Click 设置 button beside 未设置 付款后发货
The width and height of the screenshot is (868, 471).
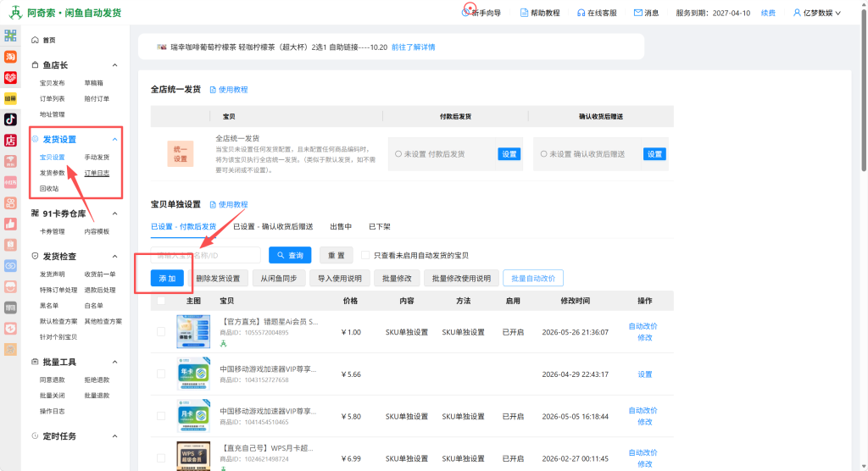click(509, 154)
